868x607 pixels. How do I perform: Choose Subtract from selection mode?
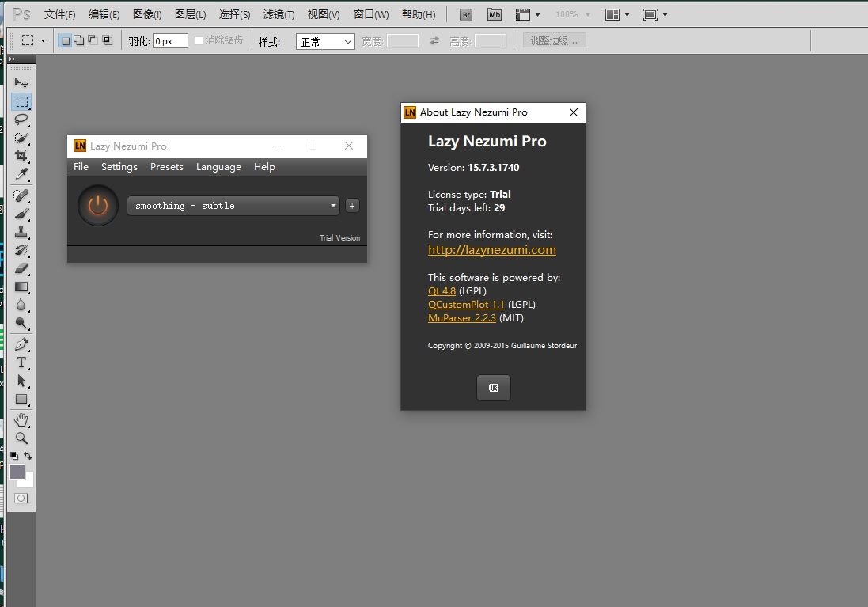click(x=93, y=40)
